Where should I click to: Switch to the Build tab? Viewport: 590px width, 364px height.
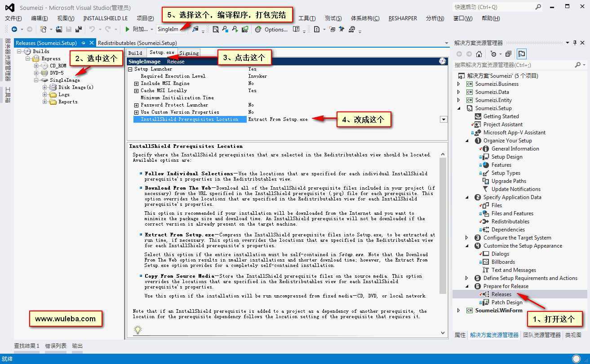[135, 53]
